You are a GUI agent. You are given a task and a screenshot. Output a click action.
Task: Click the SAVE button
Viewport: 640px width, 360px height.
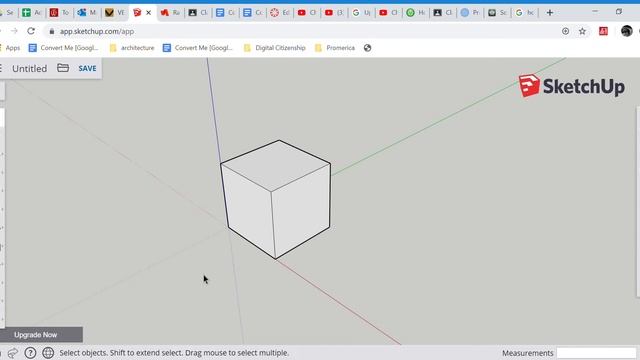click(x=87, y=68)
